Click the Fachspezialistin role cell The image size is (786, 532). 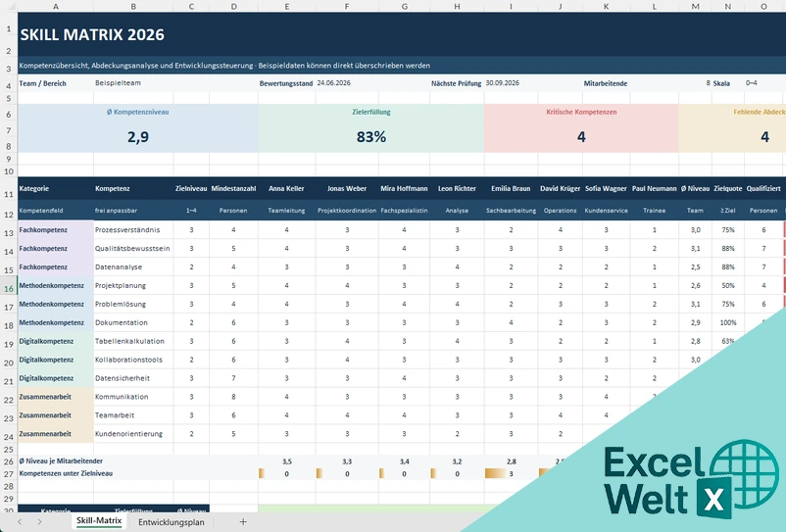pos(404,211)
